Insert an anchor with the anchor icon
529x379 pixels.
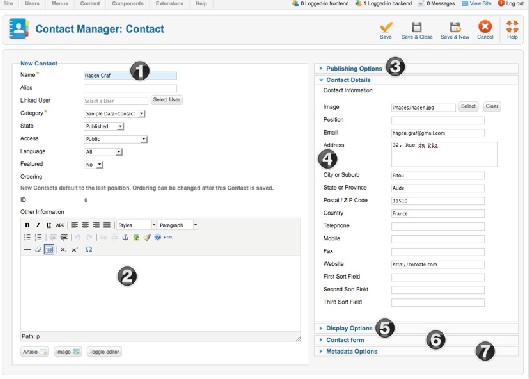(125, 237)
